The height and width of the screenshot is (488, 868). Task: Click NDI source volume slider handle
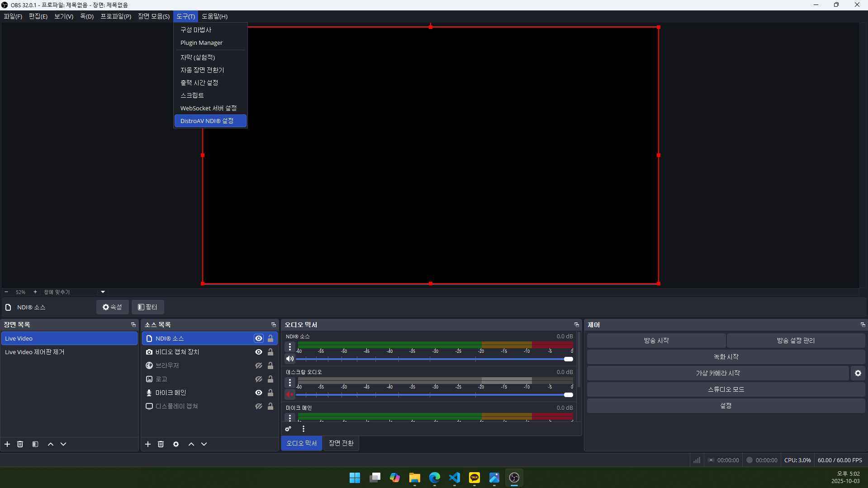point(568,359)
